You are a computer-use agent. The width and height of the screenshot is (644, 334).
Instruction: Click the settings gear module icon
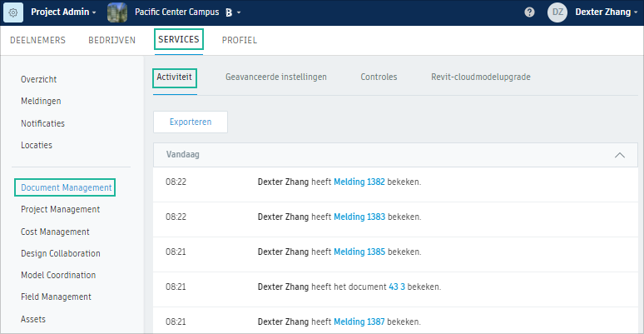(13, 12)
